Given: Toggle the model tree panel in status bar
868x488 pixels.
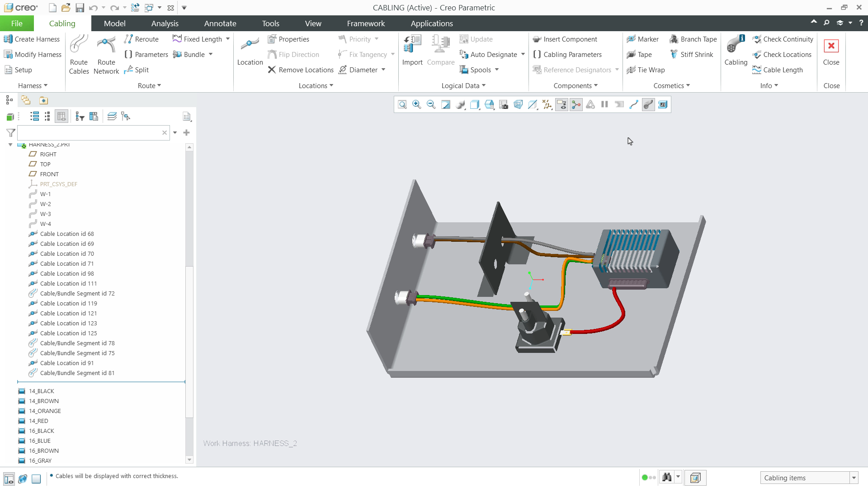Looking at the screenshot, I should [x=9, y=479].
